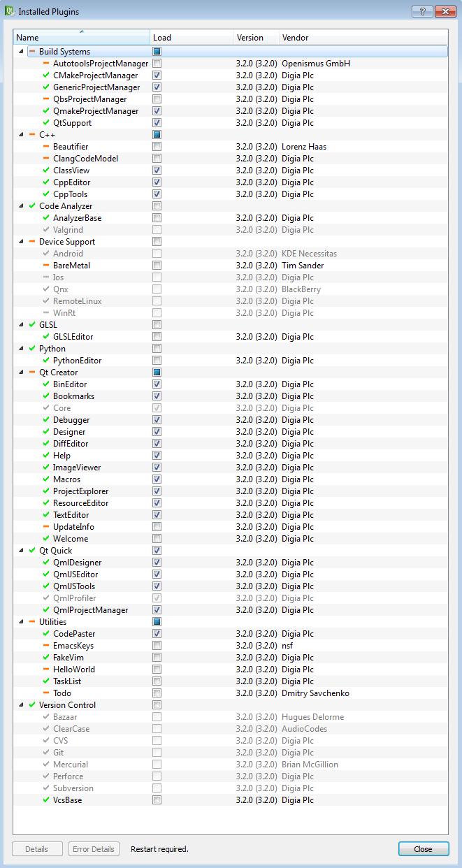
Task: Select the ImageViewer plugin row
Action: (231, 468)
